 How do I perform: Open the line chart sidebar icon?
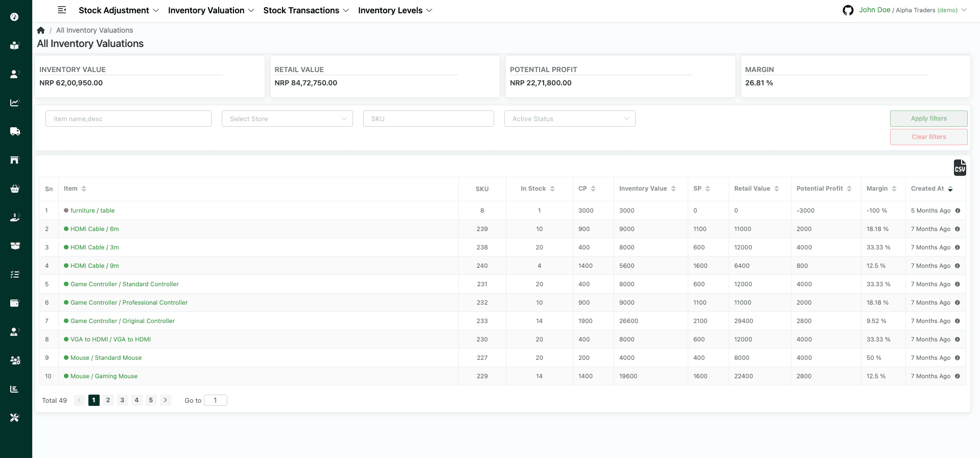[x=15, y=103]
